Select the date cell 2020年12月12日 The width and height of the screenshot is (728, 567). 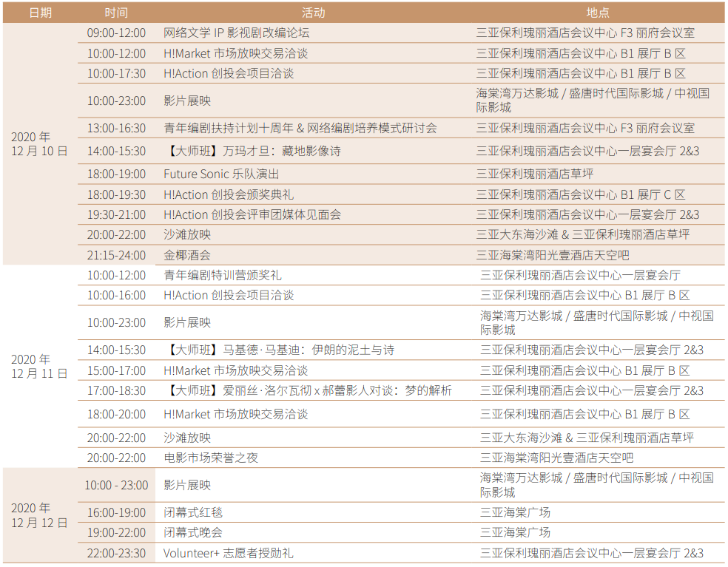pyautogui.click(x=39, y=515)
